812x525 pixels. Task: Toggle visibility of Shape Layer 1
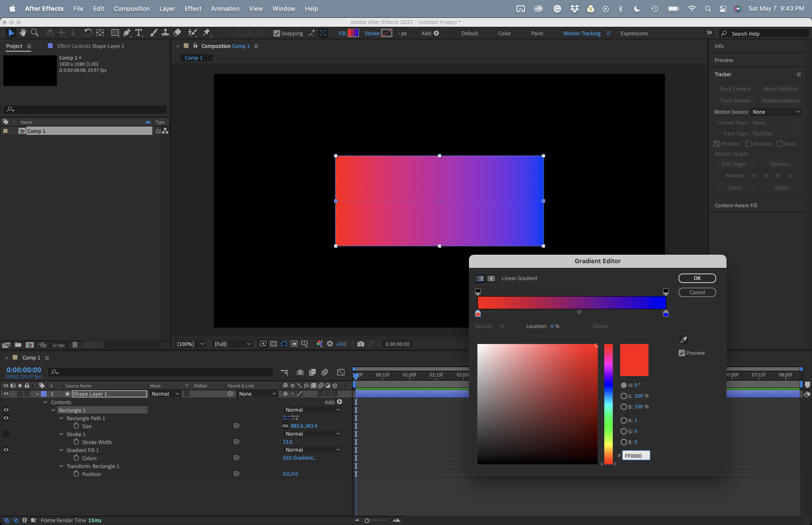point(6,394)
